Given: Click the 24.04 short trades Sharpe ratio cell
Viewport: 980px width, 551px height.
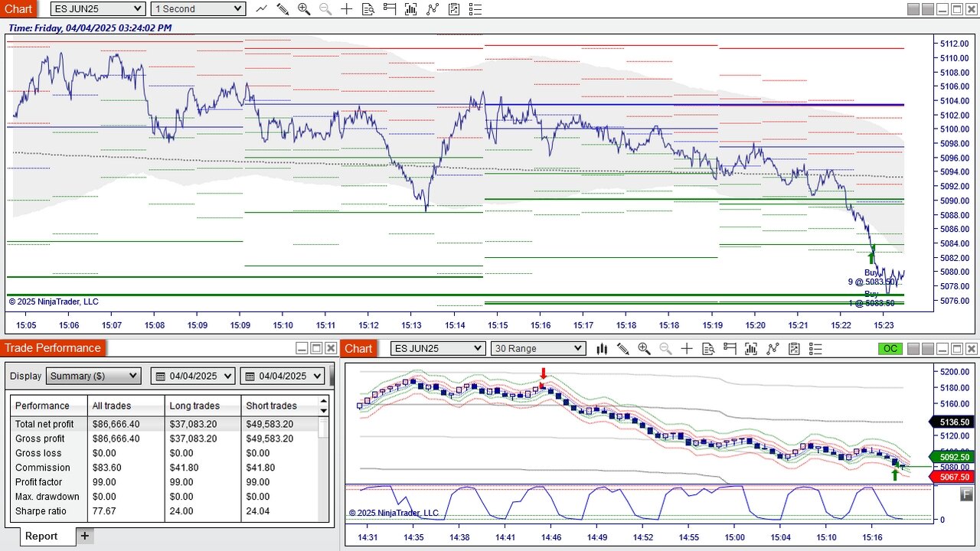Looking at the screenshot, I should (257, 511).
